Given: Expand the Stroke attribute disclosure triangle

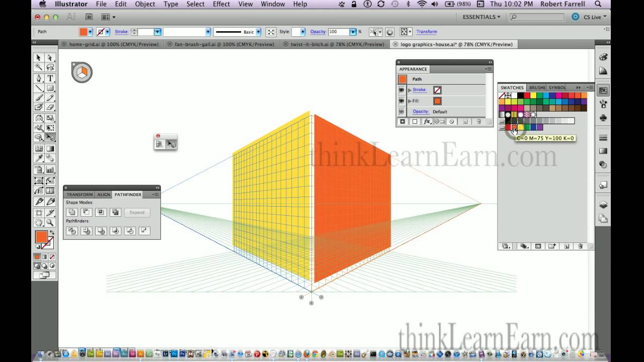Looking at the screenshot, I should click(x=410, y=90).
